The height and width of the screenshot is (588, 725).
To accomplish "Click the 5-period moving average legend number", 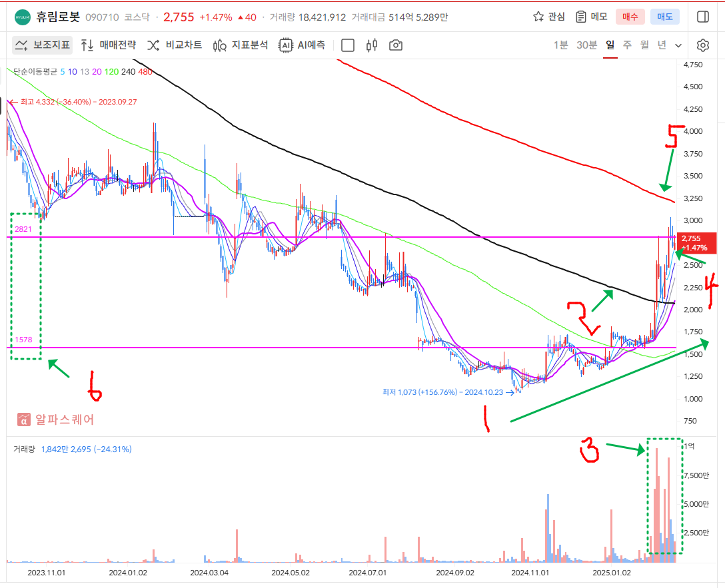I will pos(63,72).
